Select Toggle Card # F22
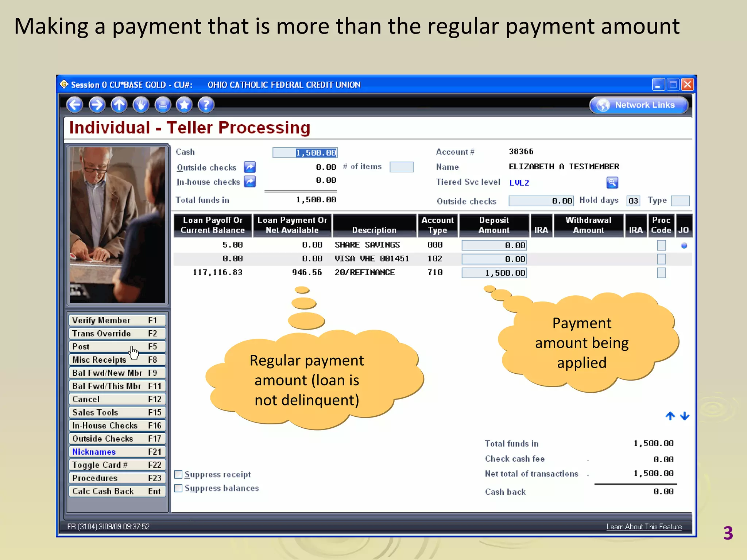Viewport: 747px width, 560px height. coord(117,465)
